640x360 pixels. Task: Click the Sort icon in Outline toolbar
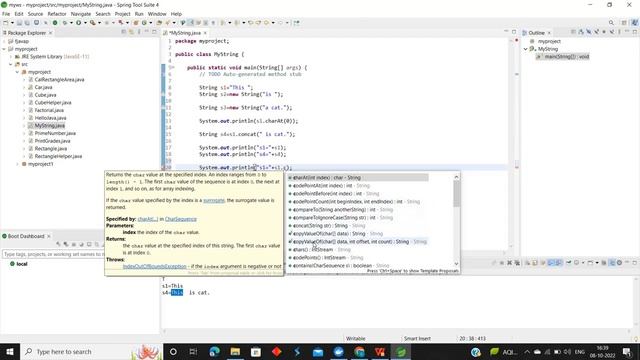tap(581, 32)
